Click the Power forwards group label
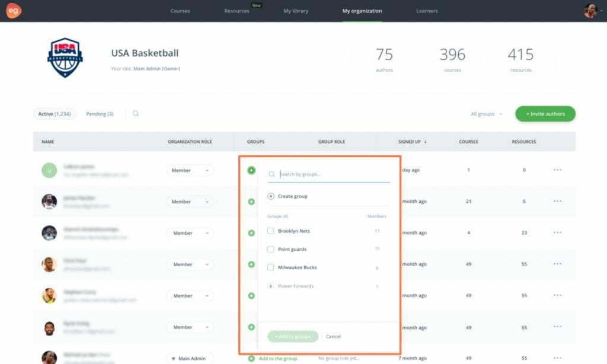Image resolution: width=607 pixels, height=364 pixels. click(296, 286)
